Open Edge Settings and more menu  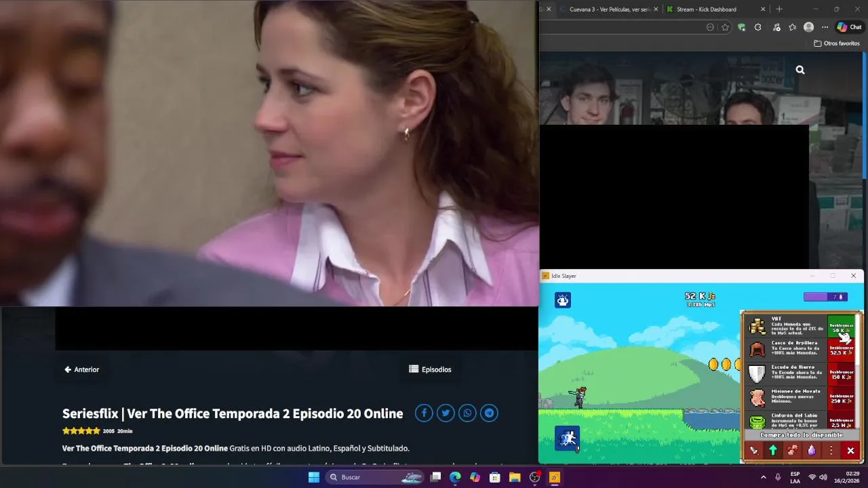pyautogui.click(x=825, y=27)
